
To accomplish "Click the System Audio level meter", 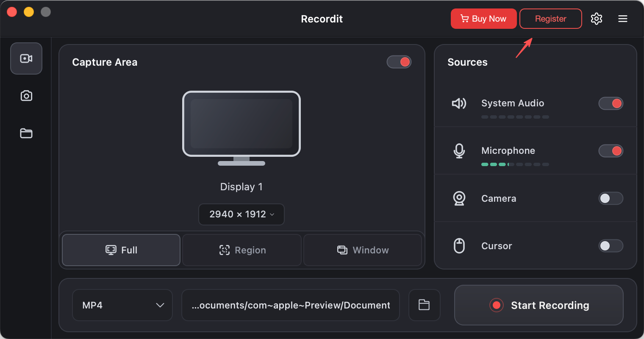I will [x=515, y=117].
